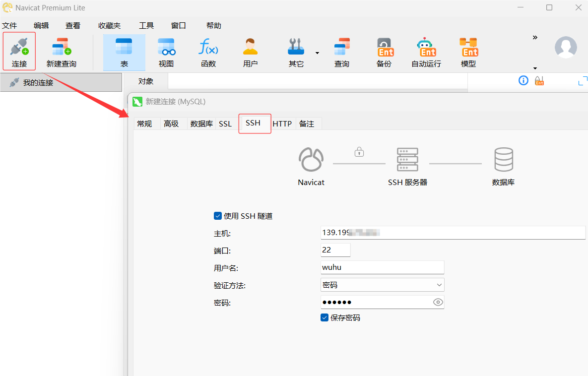Open the 窗口 menu
The height and width of the screenshot is (376, 588).
click(179, 25)
